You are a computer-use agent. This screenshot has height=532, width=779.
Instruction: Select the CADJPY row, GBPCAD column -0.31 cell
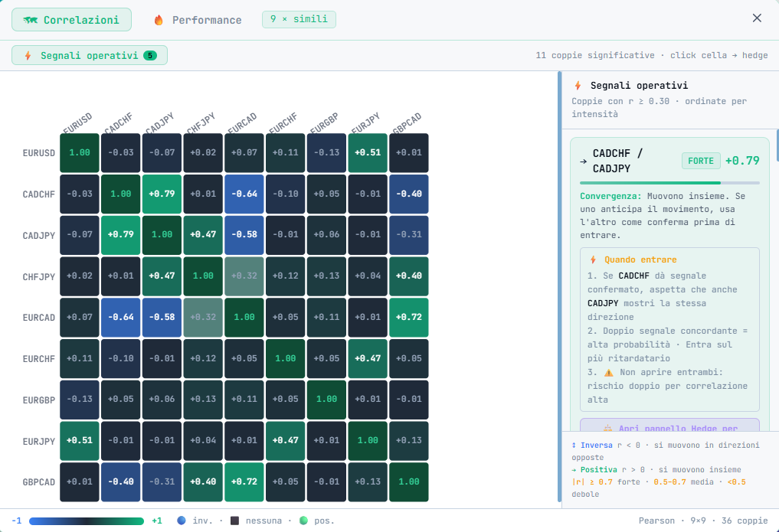pyautogui.click(x=409, y=235)
